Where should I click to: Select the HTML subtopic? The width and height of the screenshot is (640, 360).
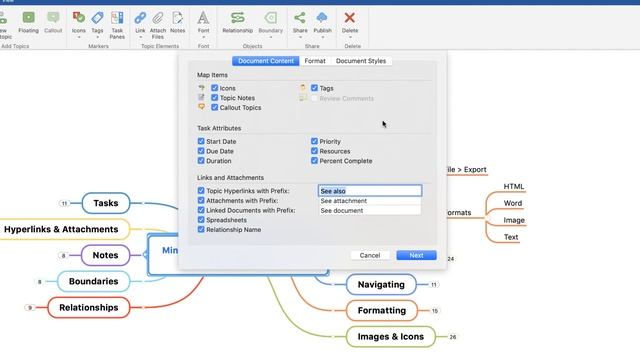point(513,187)
